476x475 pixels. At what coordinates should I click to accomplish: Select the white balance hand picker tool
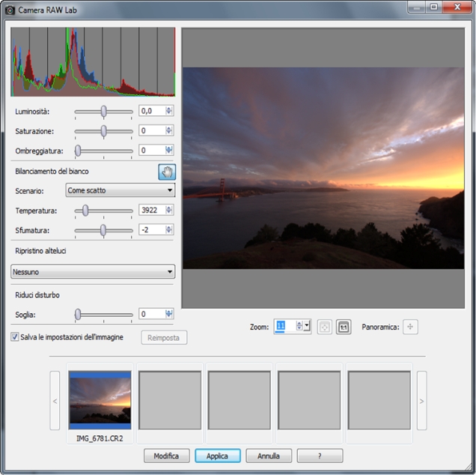[x=167, y=172]
